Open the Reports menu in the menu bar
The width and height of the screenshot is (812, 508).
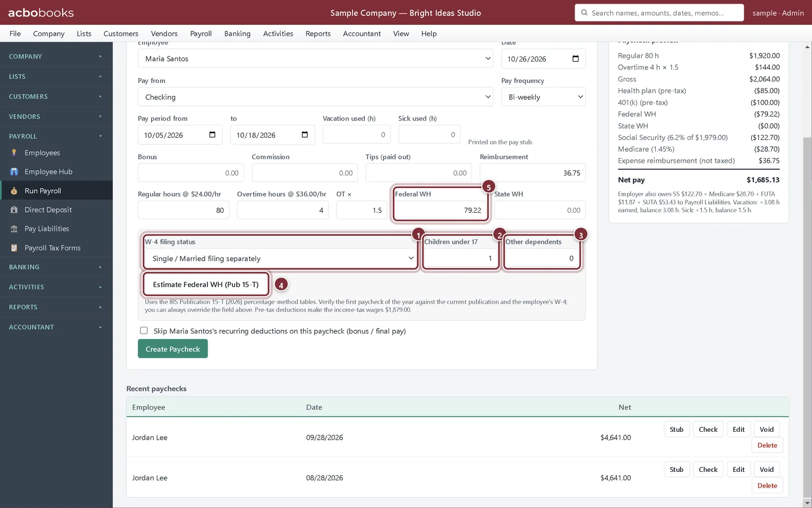click(x=318, y=33)
